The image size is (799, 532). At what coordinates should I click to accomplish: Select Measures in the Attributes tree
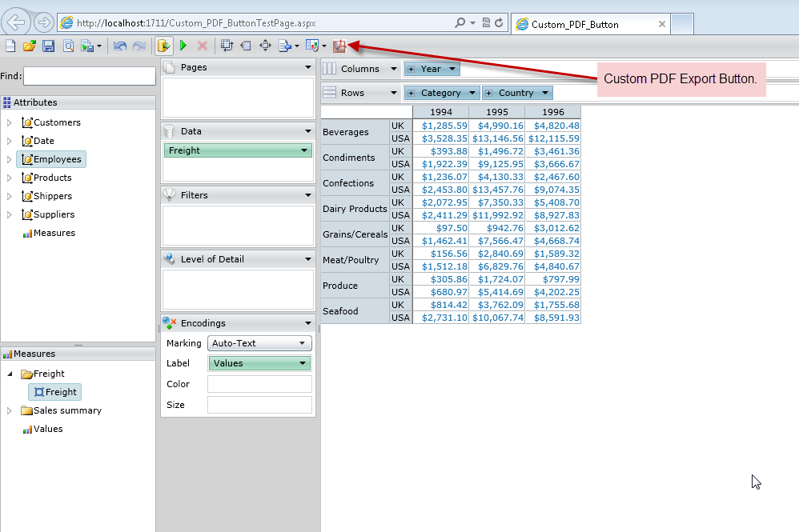pyautogui.click(x=49, y=233)
